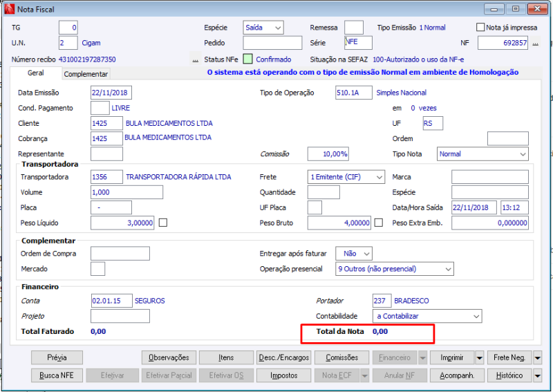This screenshot has width=553, height=392.
Task: Click the Observações button
Action: click(x=169, y=357)
